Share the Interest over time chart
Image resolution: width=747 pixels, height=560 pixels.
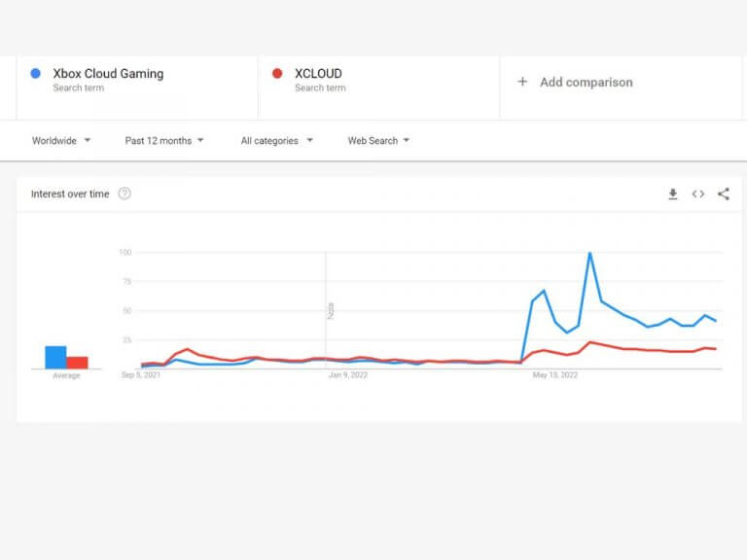click(724, 193)
